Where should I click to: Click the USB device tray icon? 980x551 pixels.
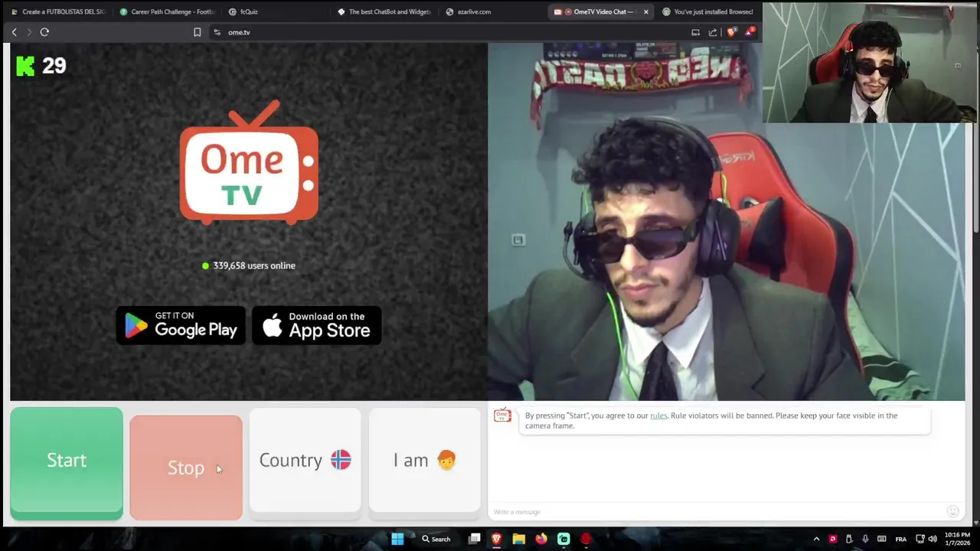pyautogui.click(x=849, y=539)
